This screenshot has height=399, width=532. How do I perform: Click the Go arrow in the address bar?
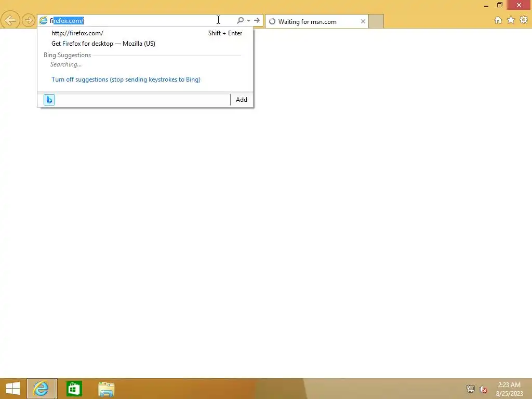[257, 20]
